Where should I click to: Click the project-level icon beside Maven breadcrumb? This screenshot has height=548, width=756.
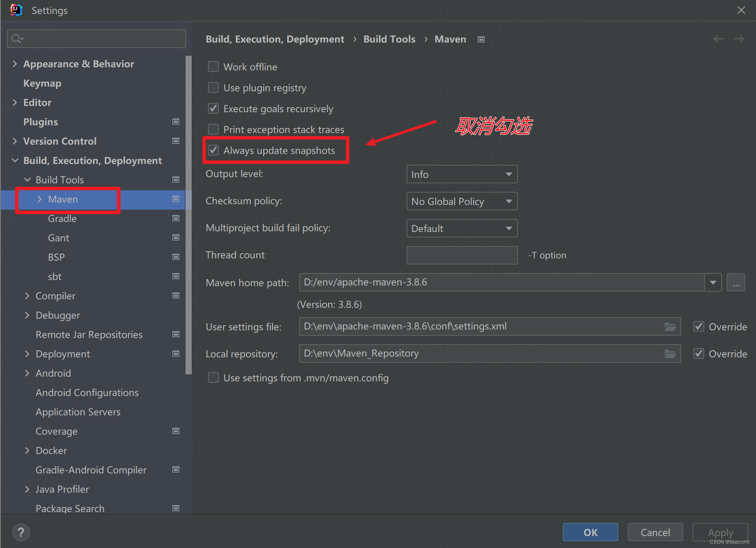pos(481,39)
